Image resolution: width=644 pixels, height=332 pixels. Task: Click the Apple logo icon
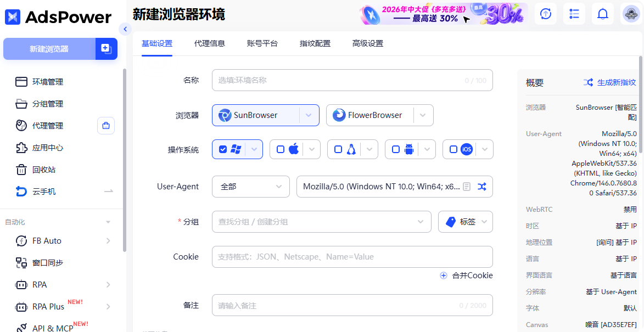pyautogui.click(x=294, y=149)
